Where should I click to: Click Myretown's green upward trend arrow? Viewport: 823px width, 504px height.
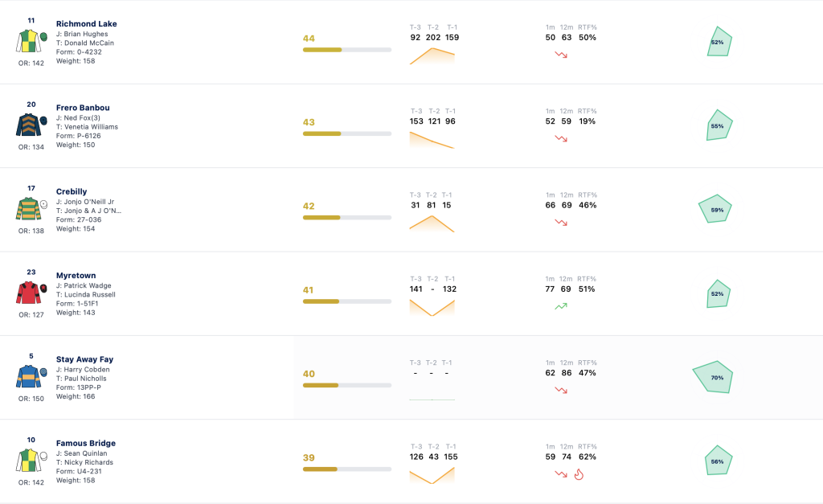pos(561,306)
